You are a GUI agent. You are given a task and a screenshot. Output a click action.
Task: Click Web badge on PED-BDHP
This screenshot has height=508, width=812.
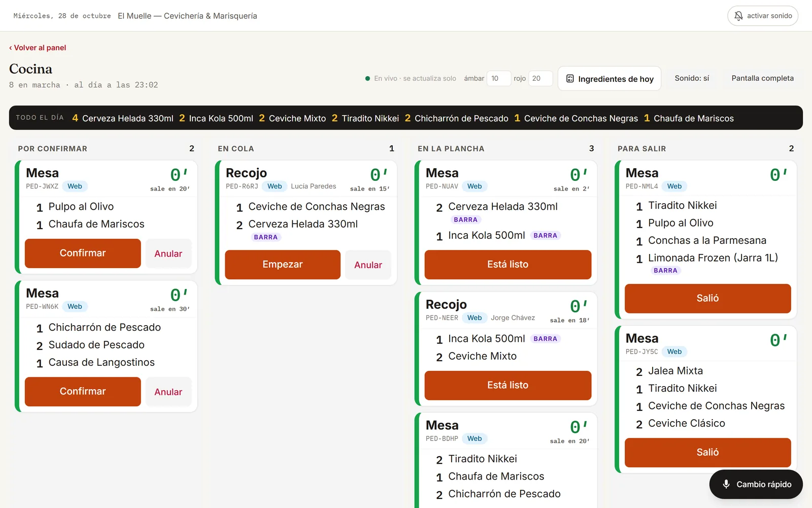pos(475,438)
